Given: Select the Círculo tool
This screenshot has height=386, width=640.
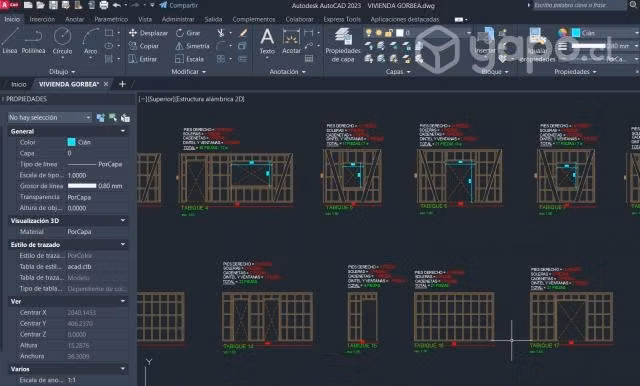Looking at the screenshot, I should (62, 41).
